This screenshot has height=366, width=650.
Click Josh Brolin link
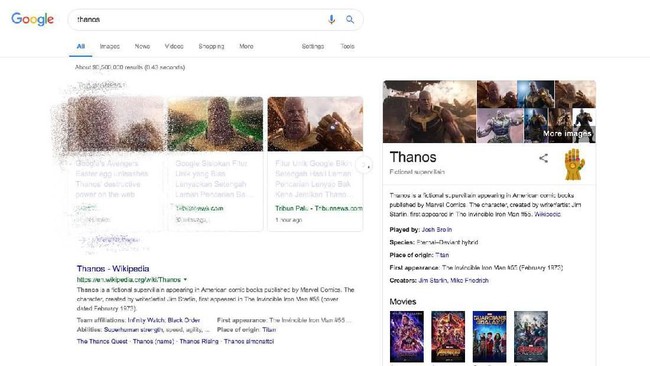click(437, 230)
